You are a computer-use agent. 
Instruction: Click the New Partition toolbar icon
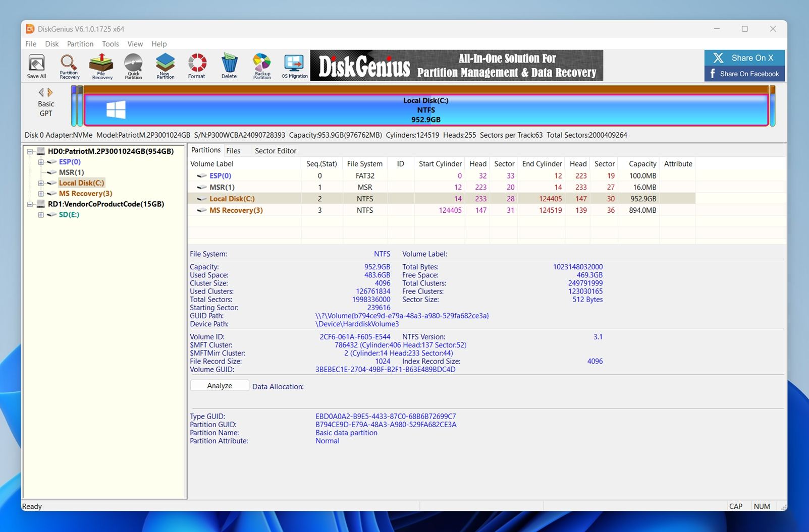(x=165, y=66)
